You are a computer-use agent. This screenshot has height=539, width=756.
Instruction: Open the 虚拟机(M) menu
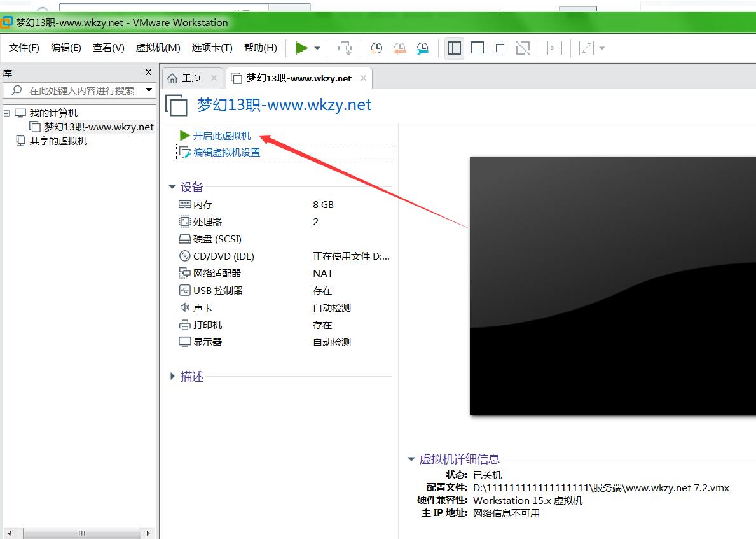[x=158, y=48]
